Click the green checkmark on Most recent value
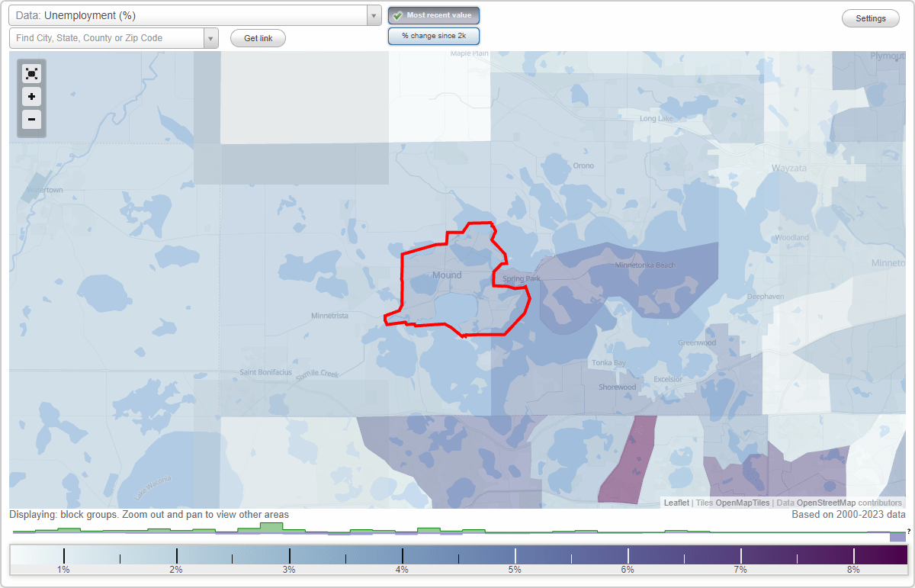 tap(397, 15)
